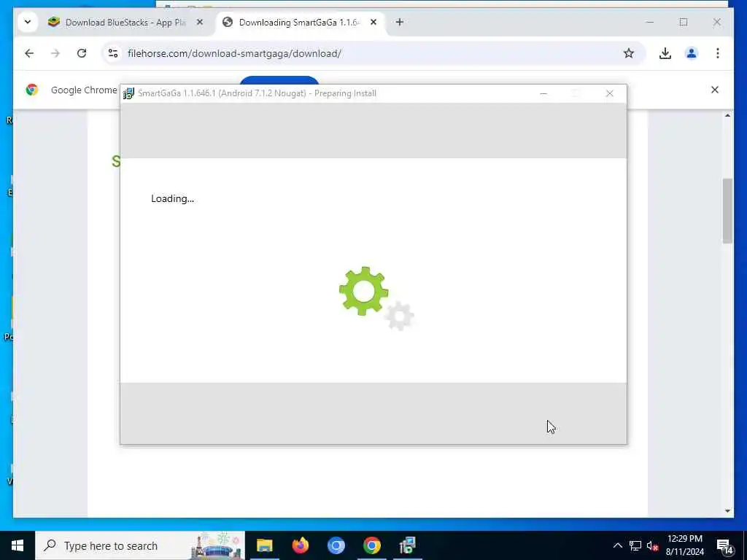
Task: Click the SmartGaGa installer title icon
Action: click(x=128, y=93)
